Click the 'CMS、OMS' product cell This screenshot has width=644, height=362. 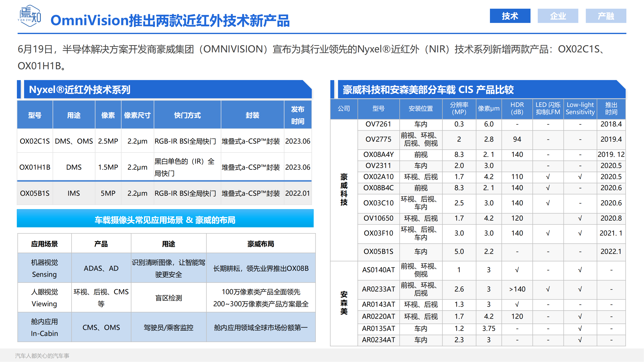[x=101, y=327]
